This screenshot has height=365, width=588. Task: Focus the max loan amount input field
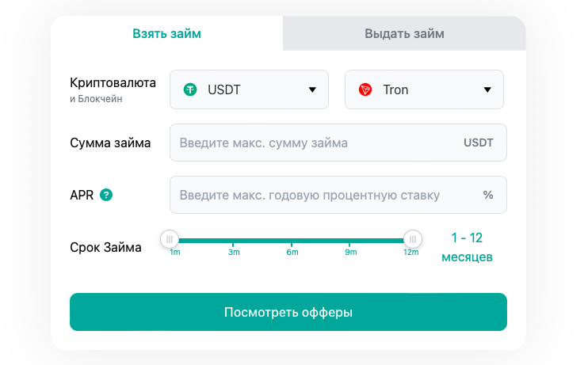coord(317,143)
